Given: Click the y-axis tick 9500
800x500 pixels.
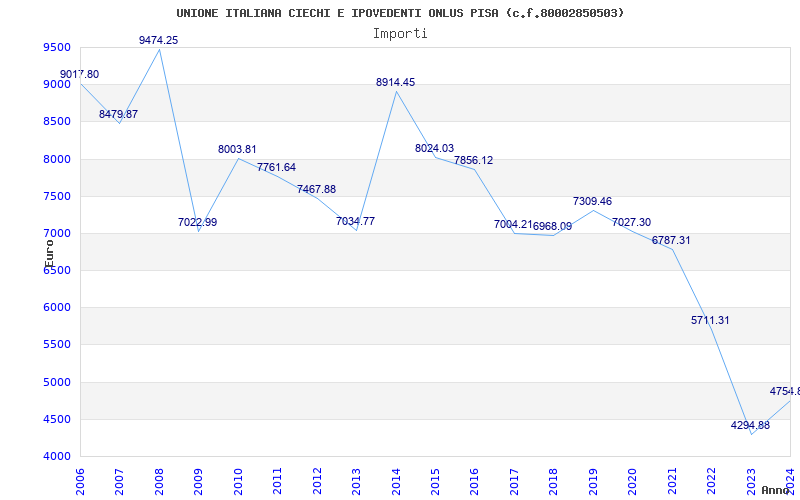Looking at the screenshot, I should coord(56,47).
